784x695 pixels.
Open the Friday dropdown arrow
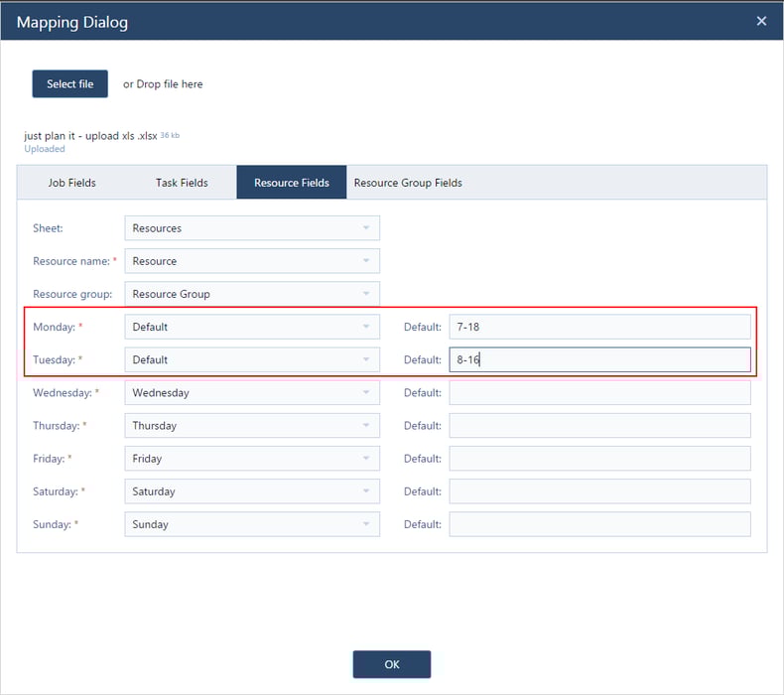tap(365, 459)
